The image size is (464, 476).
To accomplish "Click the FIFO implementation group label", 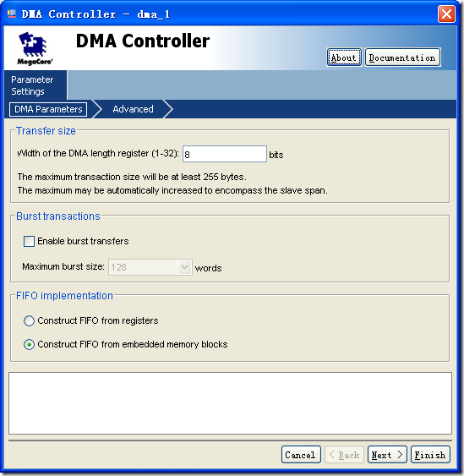I will (64, 296).
